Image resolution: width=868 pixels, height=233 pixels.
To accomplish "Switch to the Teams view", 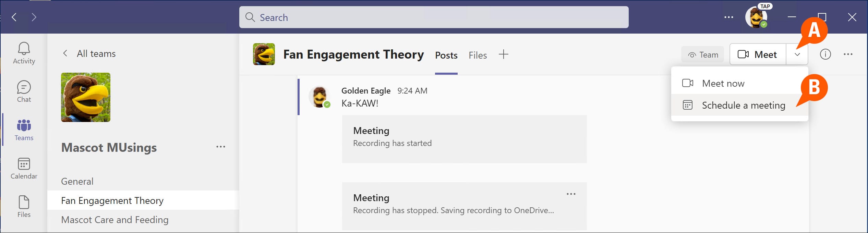I will click(x=23, y=130).
